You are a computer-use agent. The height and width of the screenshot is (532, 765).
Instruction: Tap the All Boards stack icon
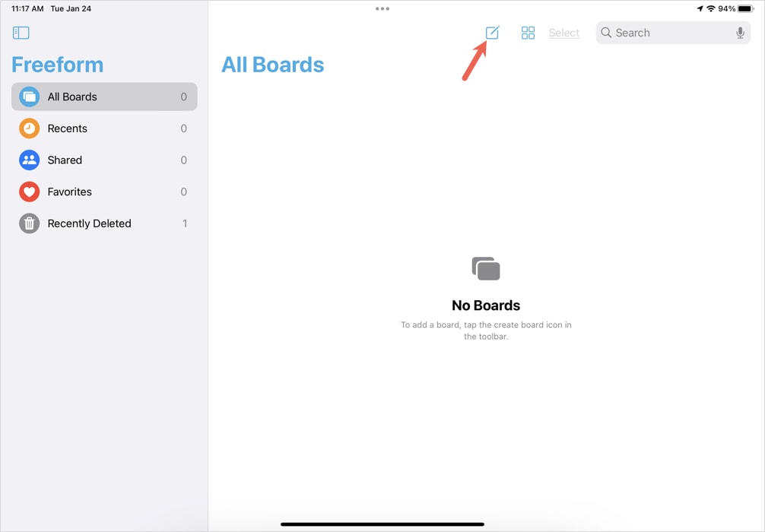29,97
